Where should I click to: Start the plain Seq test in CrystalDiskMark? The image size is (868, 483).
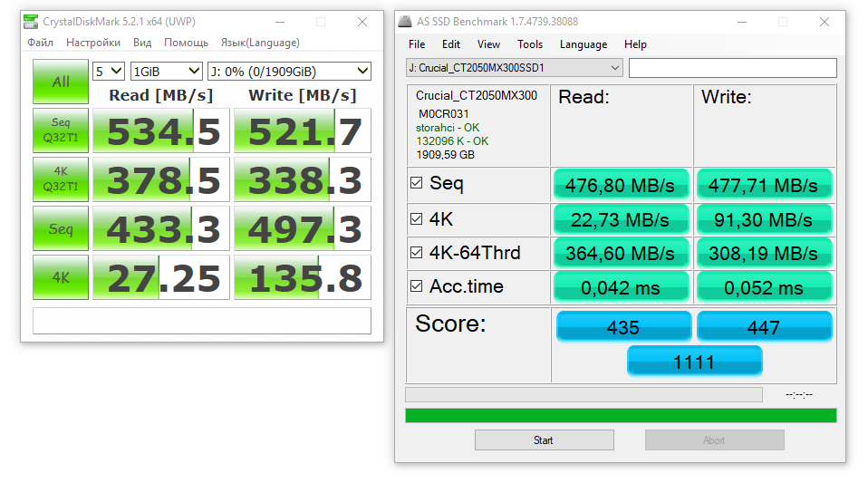click(61, 228)
